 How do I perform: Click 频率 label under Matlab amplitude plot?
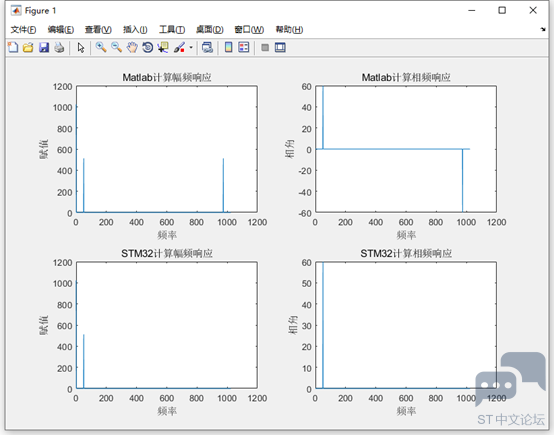click(x=167, y=235)
